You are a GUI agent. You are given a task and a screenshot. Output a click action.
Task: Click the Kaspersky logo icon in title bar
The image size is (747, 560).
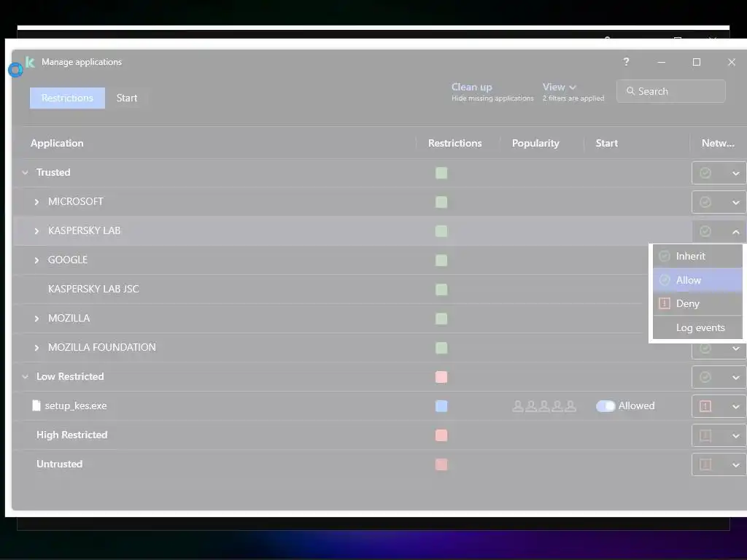click(30, 62)
